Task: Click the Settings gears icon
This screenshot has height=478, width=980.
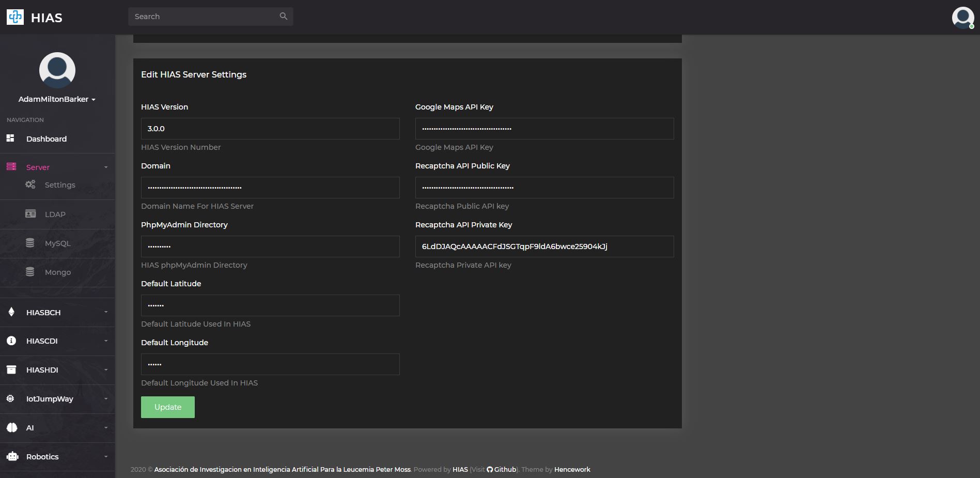Action: tap(30, 184)
